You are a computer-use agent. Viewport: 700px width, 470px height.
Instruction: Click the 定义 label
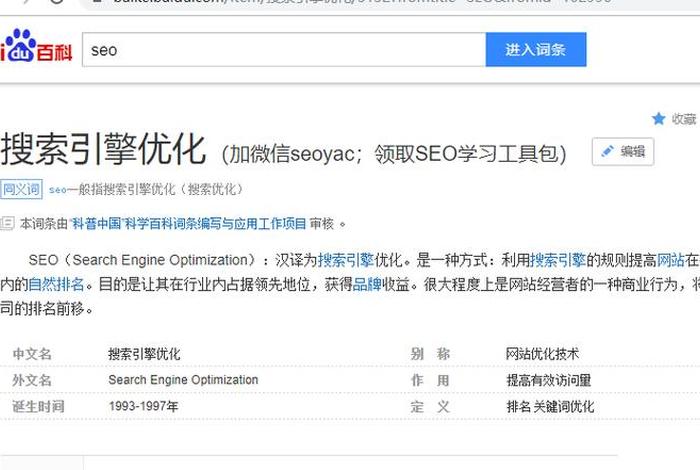click(x=430, y=407)
